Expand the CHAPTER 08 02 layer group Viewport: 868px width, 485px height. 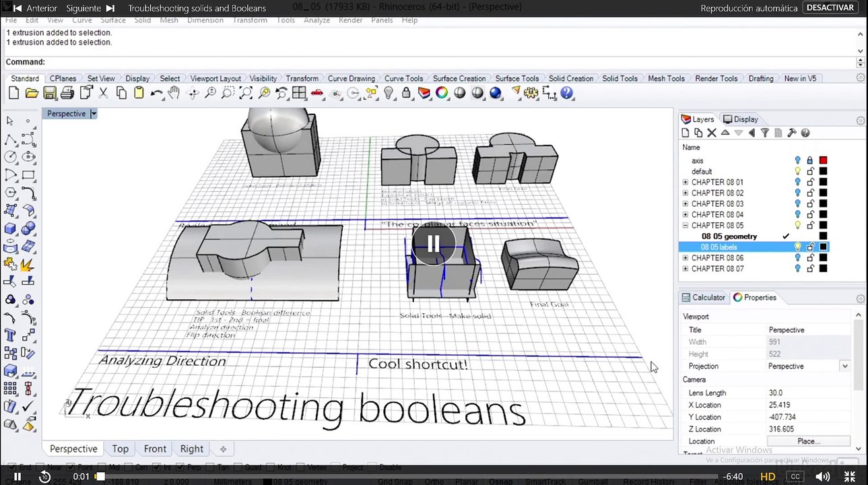tap(686, 193)
